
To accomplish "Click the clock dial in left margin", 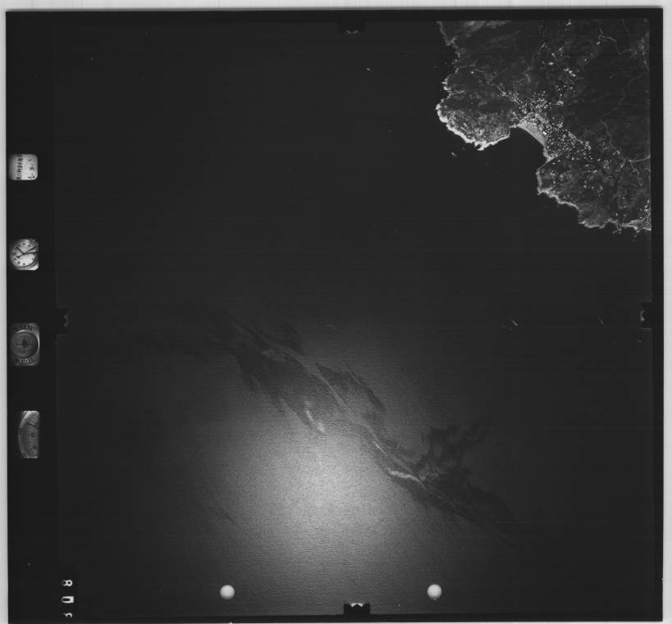I will pos(24,253).
